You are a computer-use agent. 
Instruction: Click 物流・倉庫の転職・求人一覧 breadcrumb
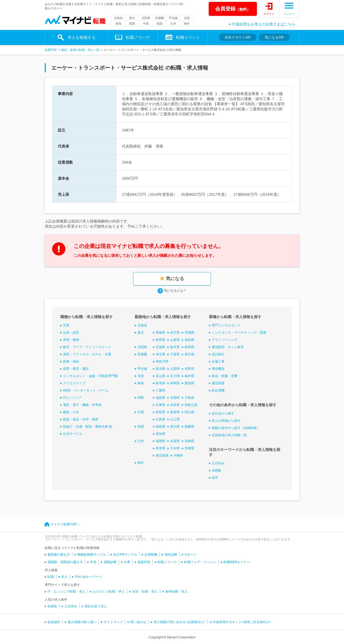(80, 50)
